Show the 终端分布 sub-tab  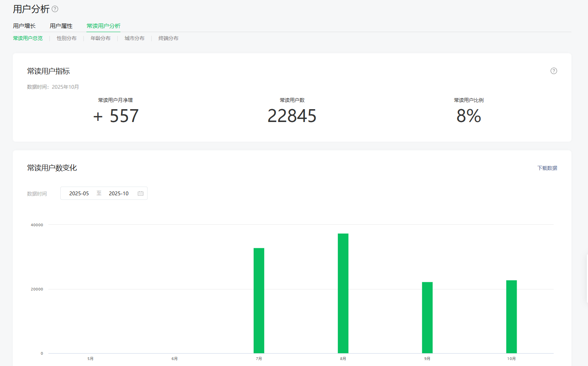tap(168, 39)
